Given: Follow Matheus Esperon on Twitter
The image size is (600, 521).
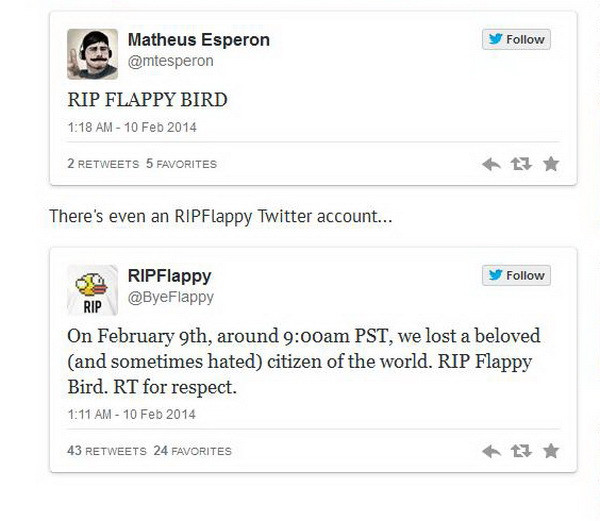Looking at the screenshot, I should click(516, 40).
